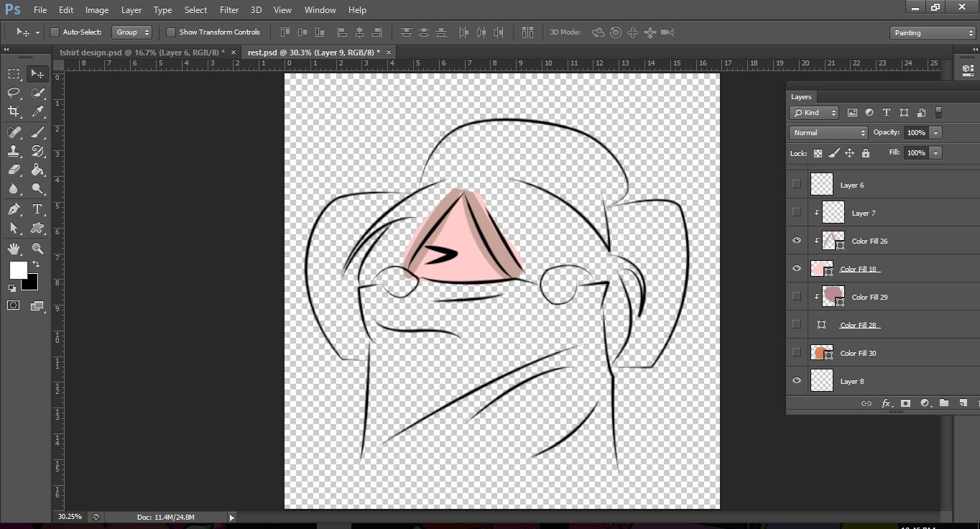Select the Rectangular Marquee tool
This screenshot has height=529, width=980.
point(14,74)
